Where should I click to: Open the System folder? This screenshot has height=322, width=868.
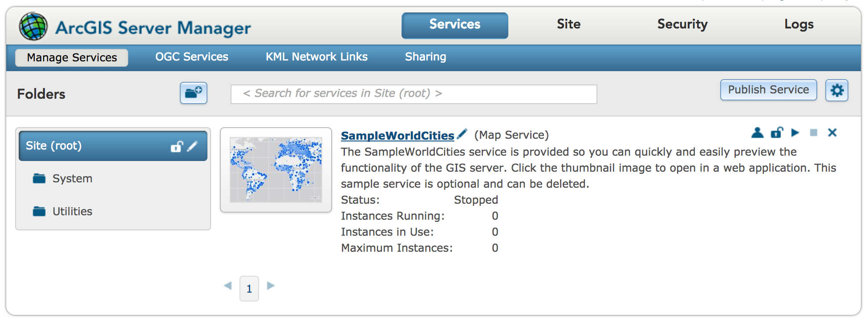pos(72,178)
